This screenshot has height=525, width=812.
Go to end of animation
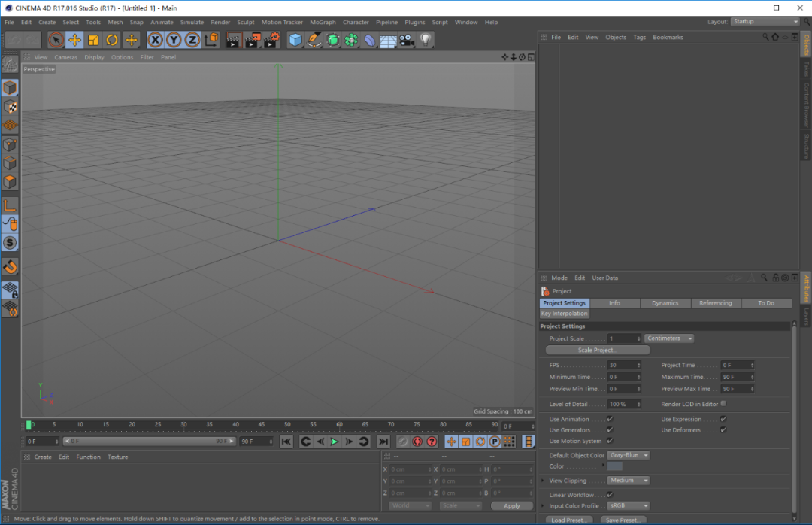pyautogui.click(x=383, y=442)
